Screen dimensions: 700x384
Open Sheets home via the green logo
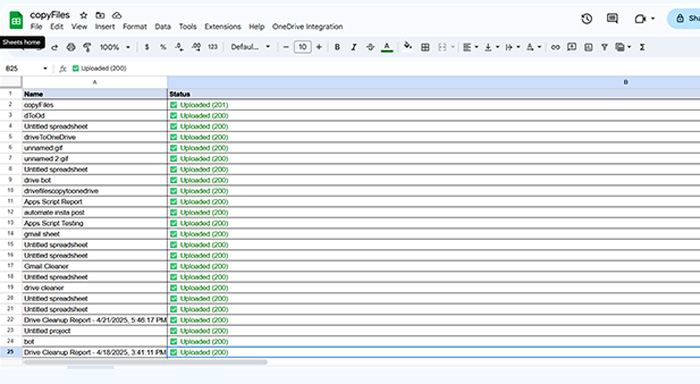[16, 21]
